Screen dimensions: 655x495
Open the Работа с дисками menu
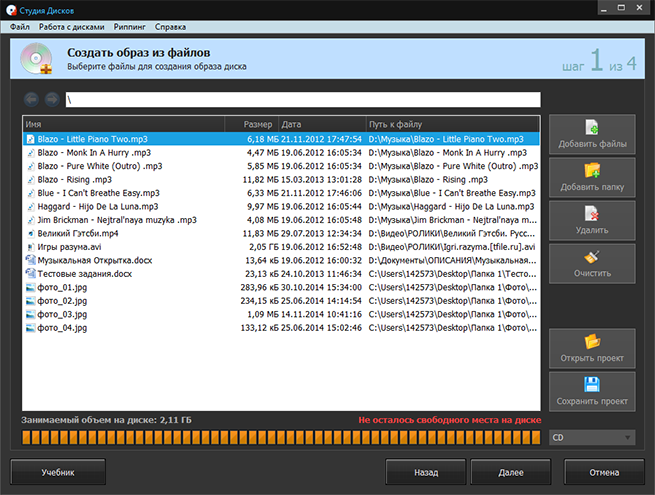[x=71, y=25]
